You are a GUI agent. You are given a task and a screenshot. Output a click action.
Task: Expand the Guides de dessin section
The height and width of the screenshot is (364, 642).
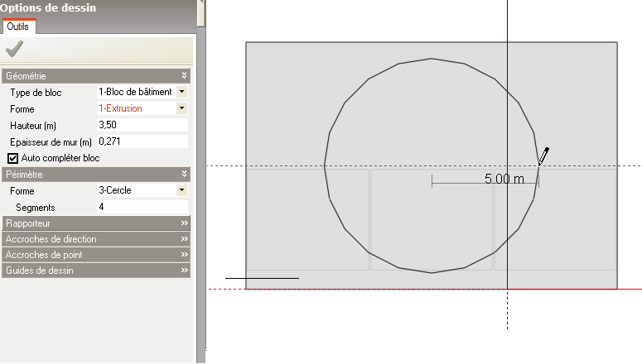click(185, 271)
